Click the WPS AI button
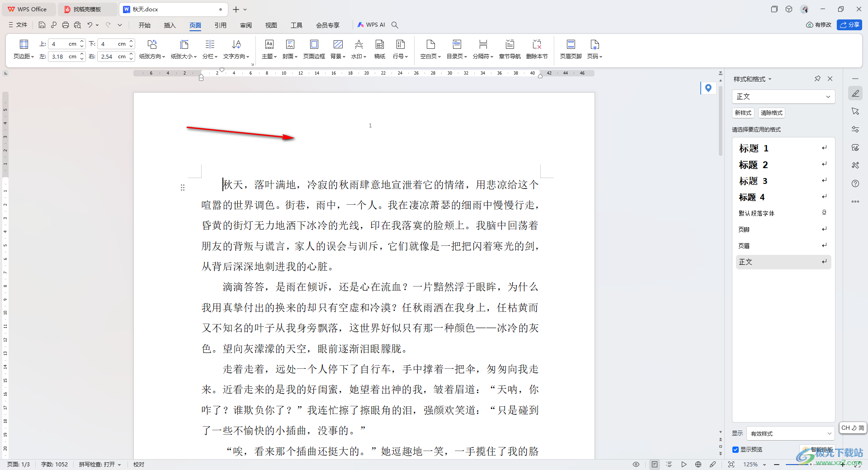Image resolution: width=868 pixels, height=470 pixels. point(371,25)
